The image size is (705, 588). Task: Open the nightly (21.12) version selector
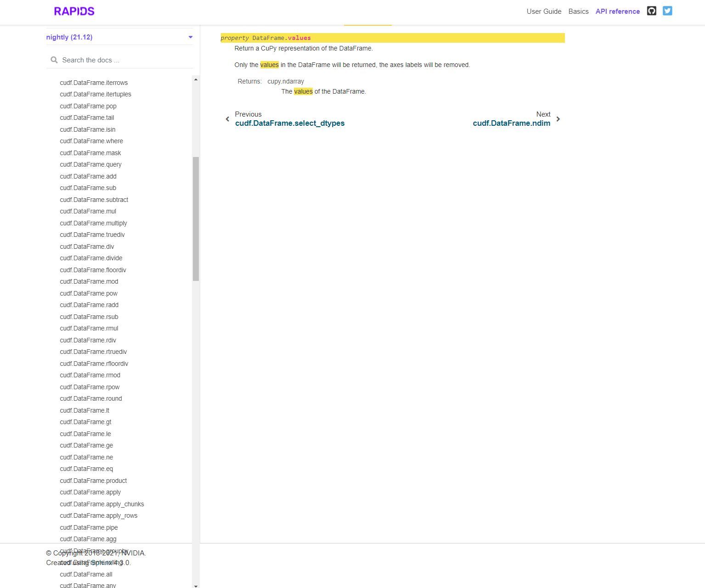click(x=69, y=37)
